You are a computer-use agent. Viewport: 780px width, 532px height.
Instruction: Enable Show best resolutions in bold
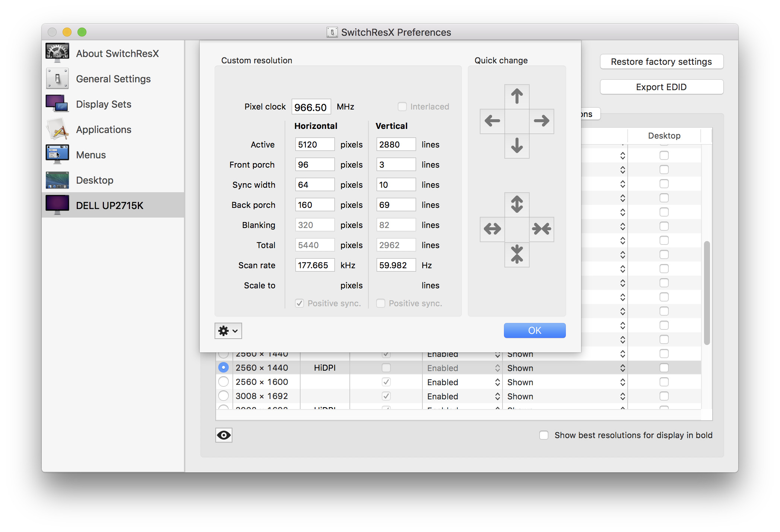544,435
